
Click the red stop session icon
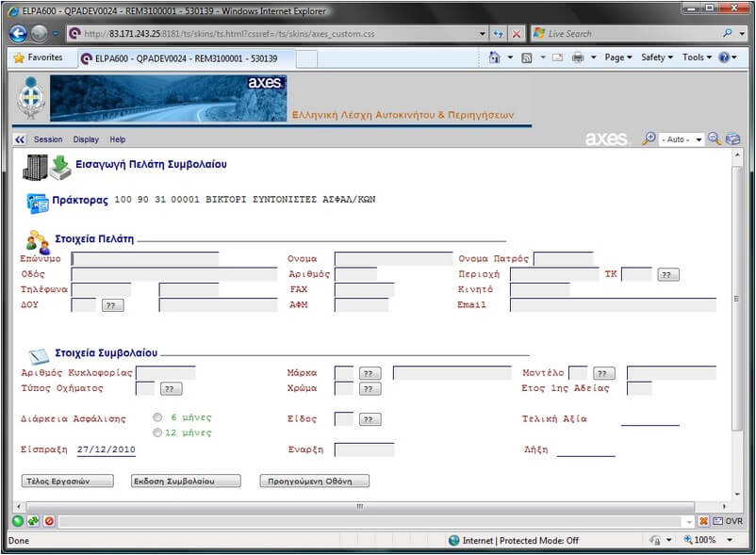(x=49, y=521)
